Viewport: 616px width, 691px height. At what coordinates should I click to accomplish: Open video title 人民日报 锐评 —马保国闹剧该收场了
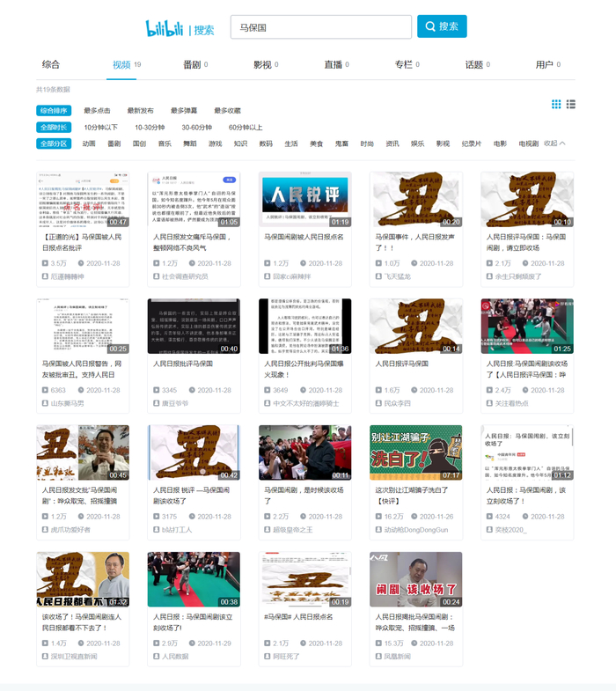coord(191,496)
